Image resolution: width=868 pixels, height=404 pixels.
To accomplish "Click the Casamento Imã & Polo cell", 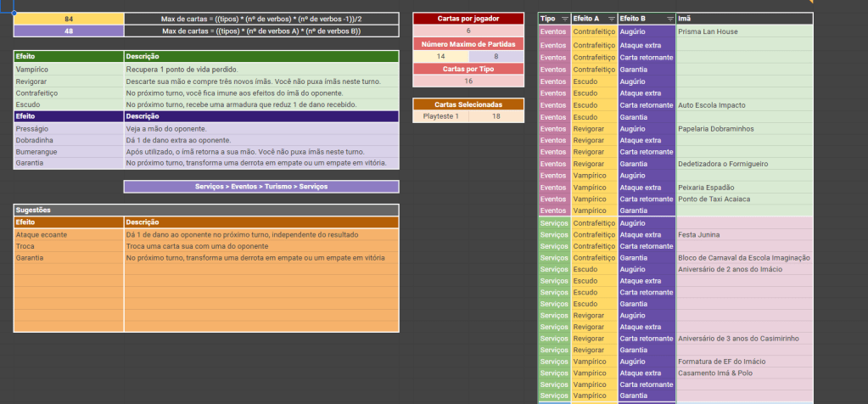I will pyautogui.click(x=743, y=373).
